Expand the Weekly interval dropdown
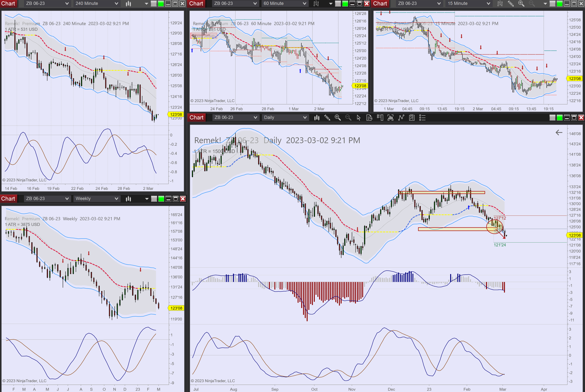 pyautogui.click(x=116, y=199)
